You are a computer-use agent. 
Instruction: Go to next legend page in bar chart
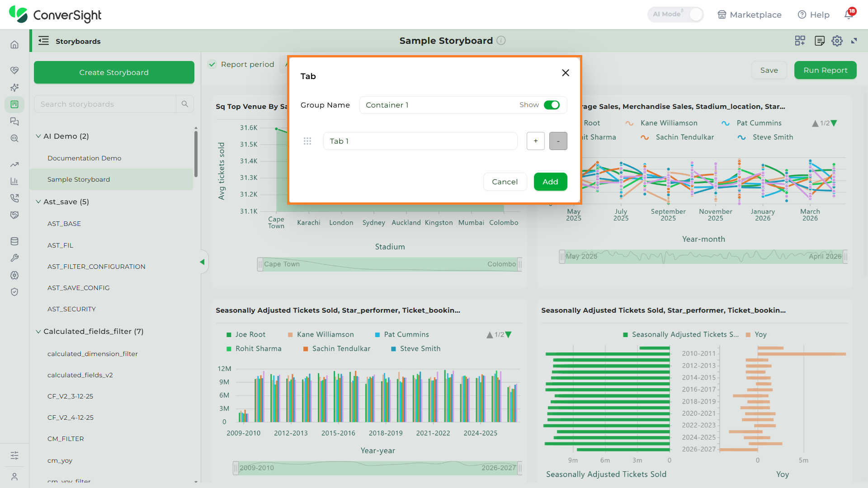point(508,335)
